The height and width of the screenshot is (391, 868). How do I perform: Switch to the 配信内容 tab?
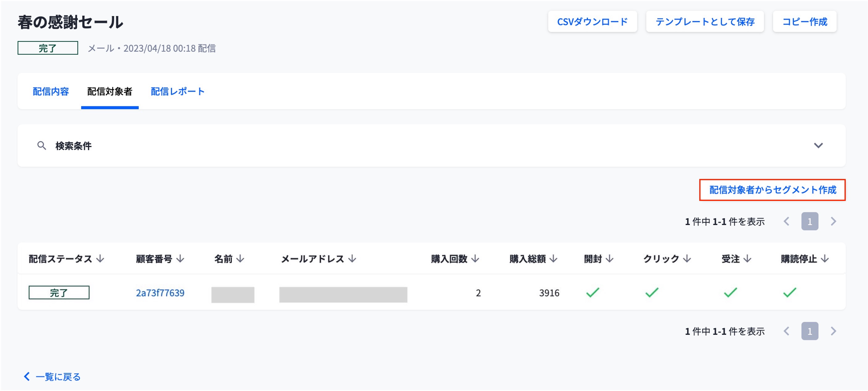(x=51, y=91)
